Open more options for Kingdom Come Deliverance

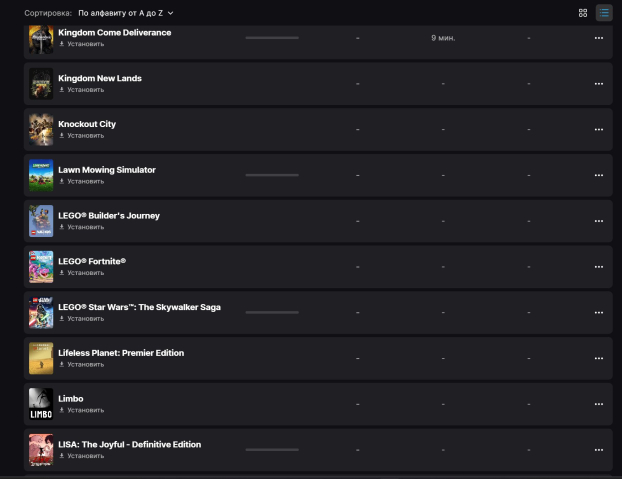[x=598, y=38]
